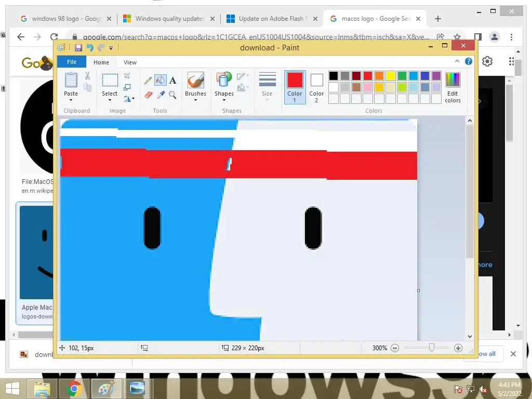This screenshot has width=532, height=399.
Task: Click the Redo arrow in Paint title bar
Action: (x=101, y=48)
